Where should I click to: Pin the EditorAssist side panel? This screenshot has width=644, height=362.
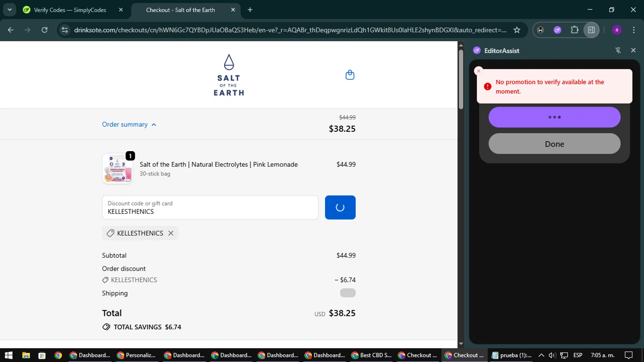point(618,51)
